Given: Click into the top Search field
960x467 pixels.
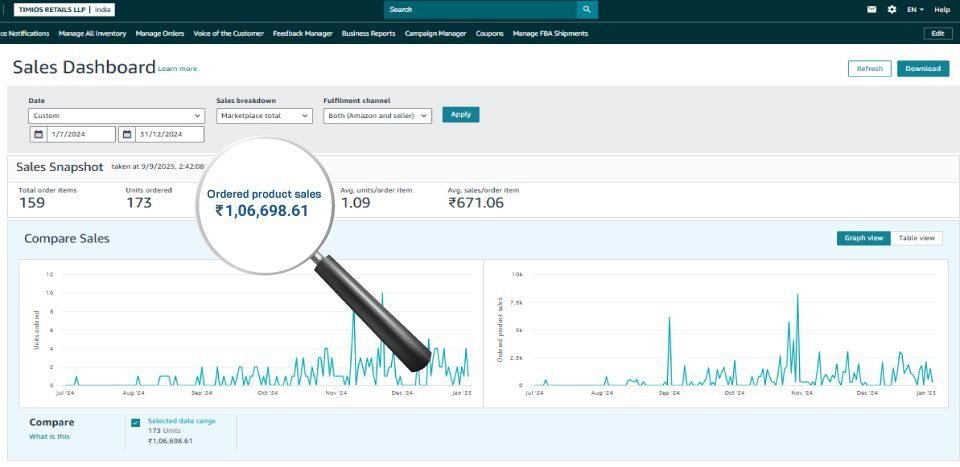Looking at the screenshot, I should 480,10.
